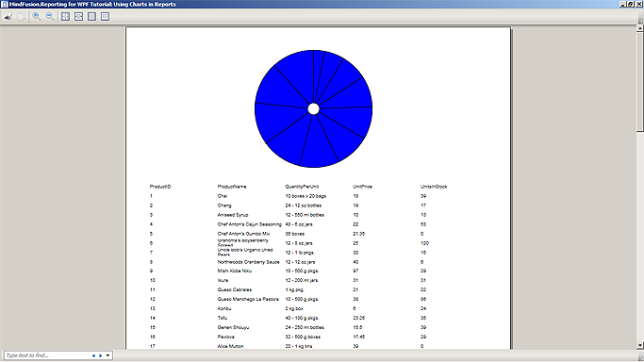Click the UnitsInStock column header
The image size is (644, 362).
[x=434, y=187]
